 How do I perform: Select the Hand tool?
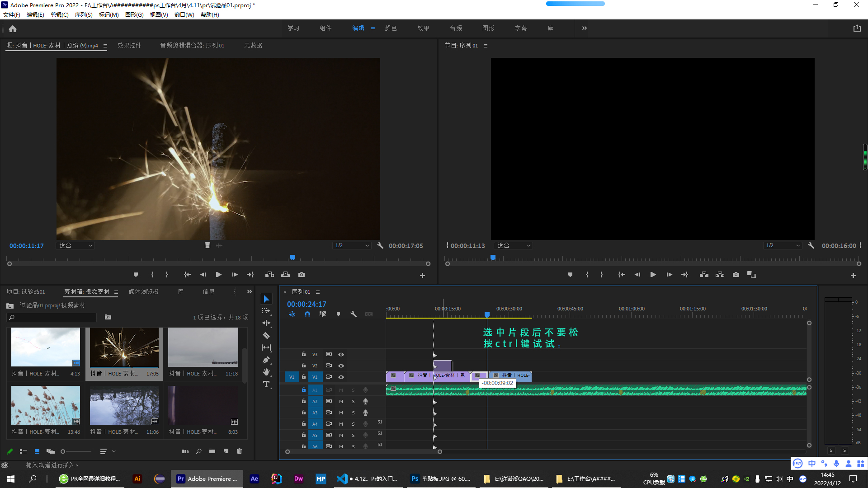click(266, 372)
